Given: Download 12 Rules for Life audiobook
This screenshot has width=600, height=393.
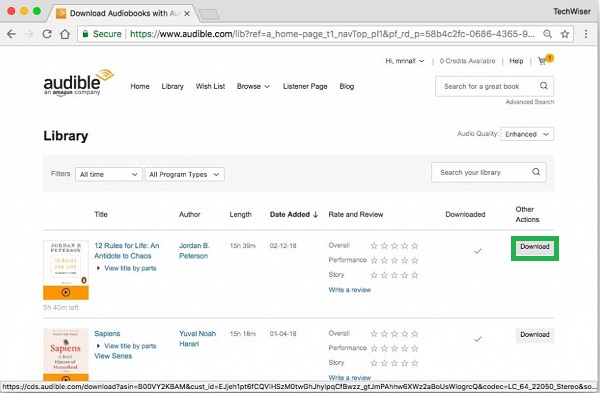Looking at the screenshot, I should pos(535,247).
